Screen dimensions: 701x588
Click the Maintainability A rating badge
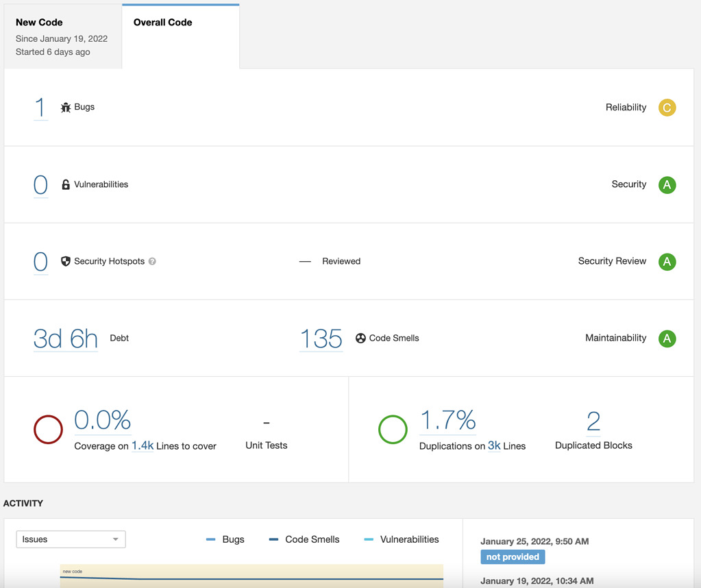point(667,338)
